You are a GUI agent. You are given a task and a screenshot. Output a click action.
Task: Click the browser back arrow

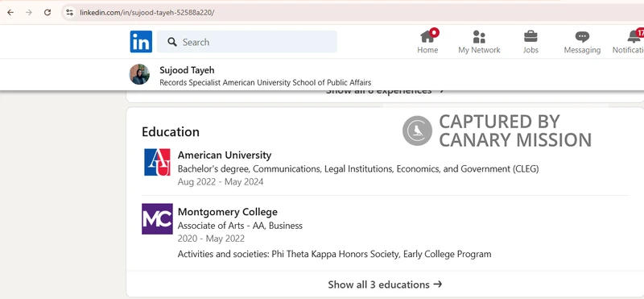(10, 12)
